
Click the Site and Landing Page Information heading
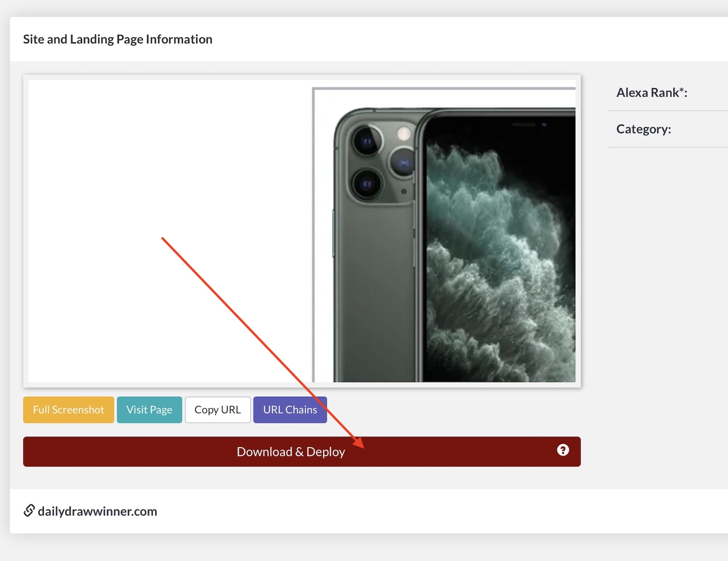(x=118, y=40)
